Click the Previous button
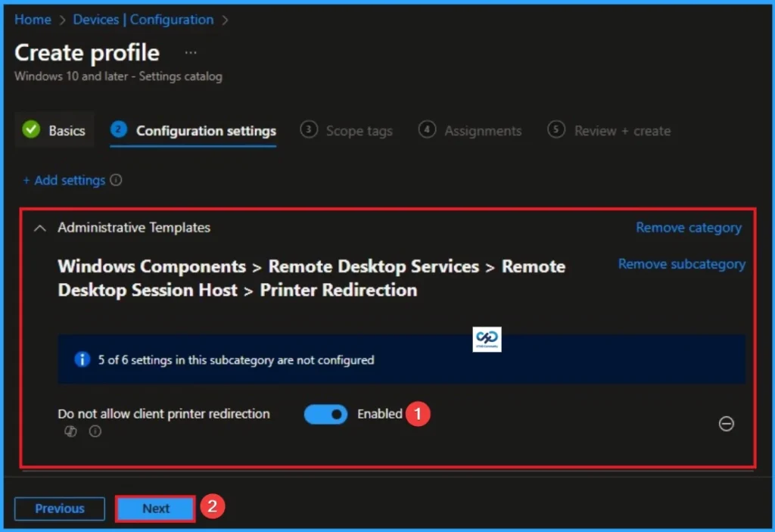Image resolution: width=775 pixels, height=532 pixels. tap(59, 508)
